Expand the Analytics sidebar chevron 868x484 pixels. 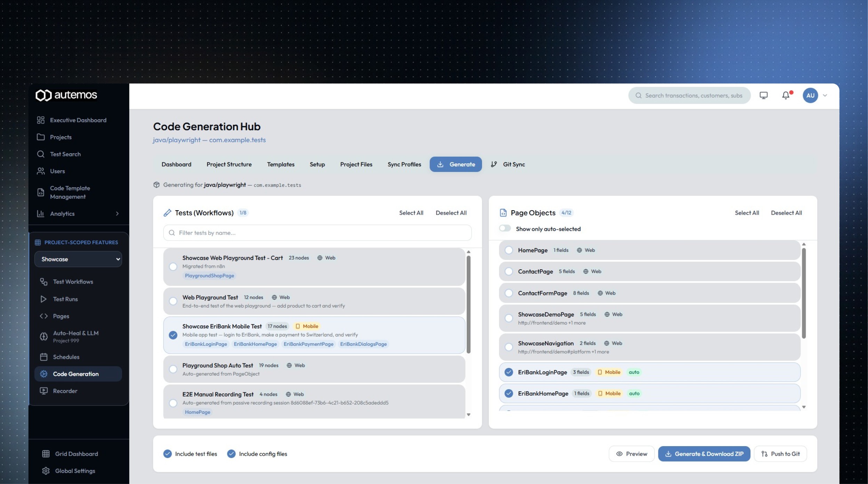pos(117,214)
